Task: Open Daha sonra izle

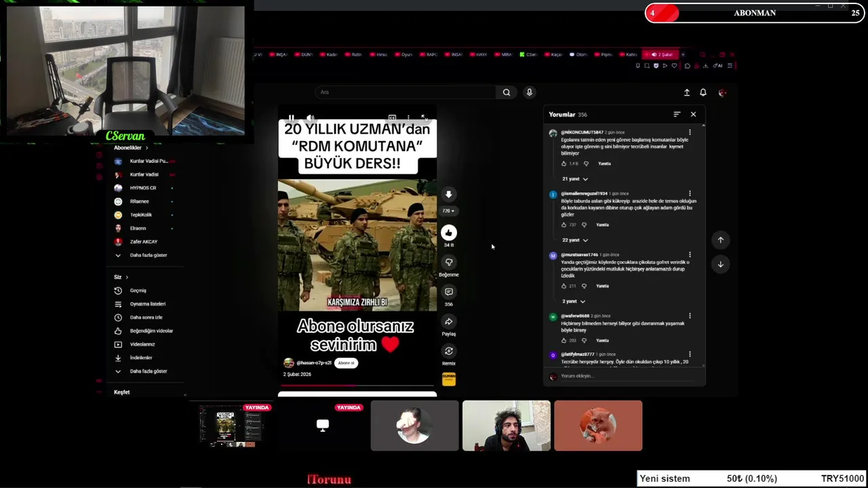Action: [x=146, y=317]
